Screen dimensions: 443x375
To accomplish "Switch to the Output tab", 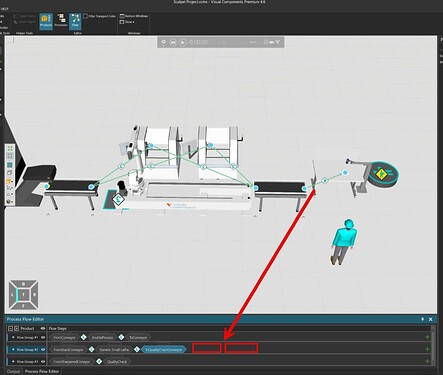I will pos(13,371).
